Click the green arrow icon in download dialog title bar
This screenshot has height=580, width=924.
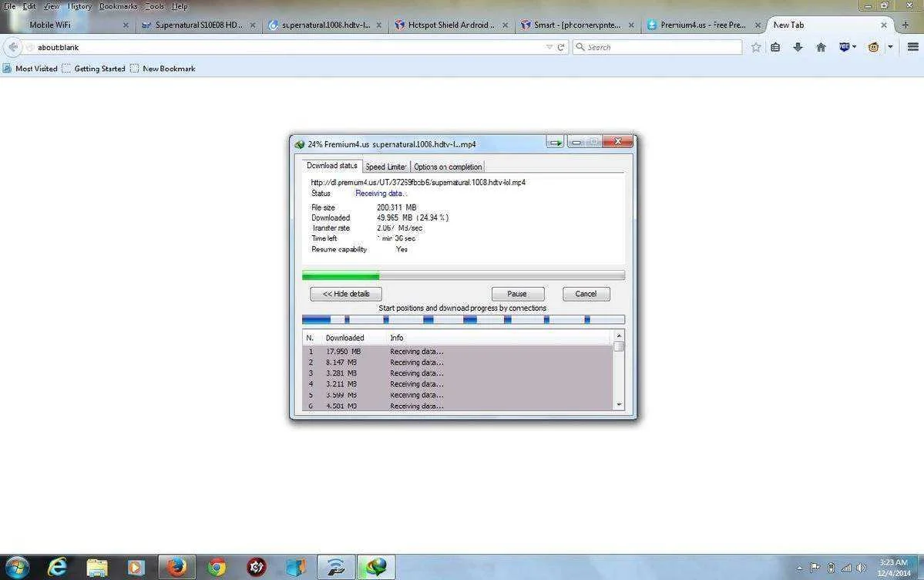(555, 142)
